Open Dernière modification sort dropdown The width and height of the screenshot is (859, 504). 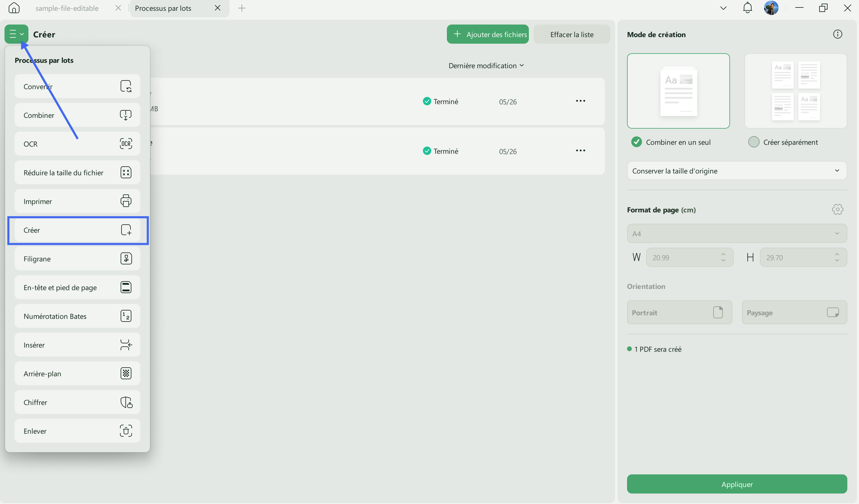click(486, 66)
